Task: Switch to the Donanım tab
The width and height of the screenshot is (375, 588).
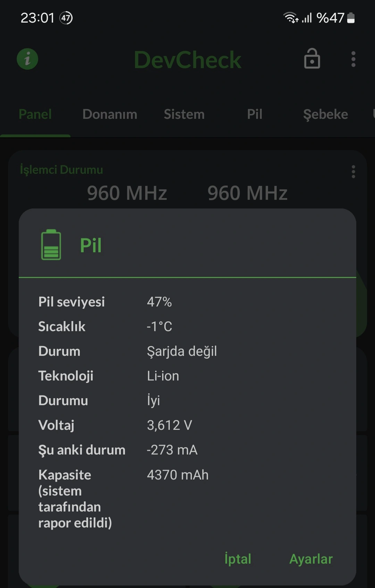Action: pyautogui.click(x=110, y=114)
